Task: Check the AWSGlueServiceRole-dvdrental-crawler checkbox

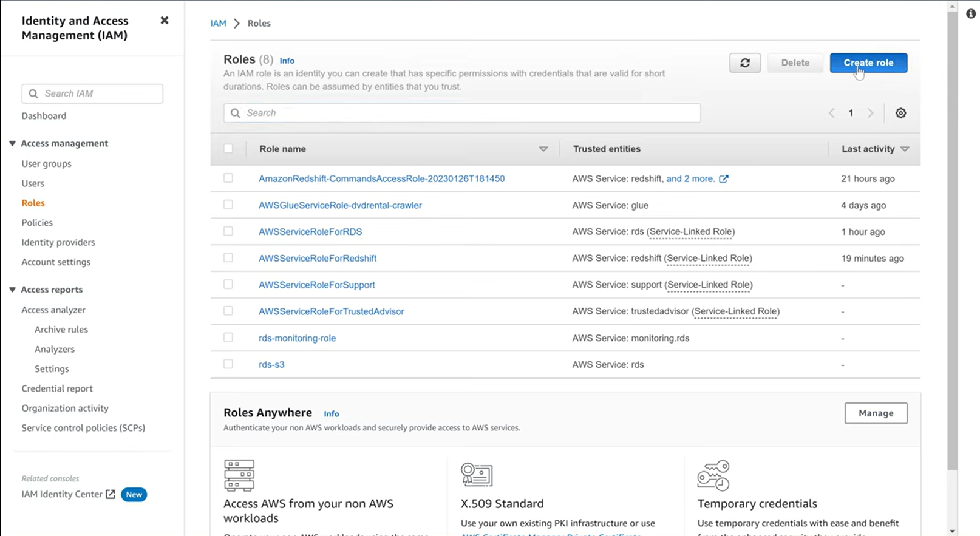Action: 228,205
